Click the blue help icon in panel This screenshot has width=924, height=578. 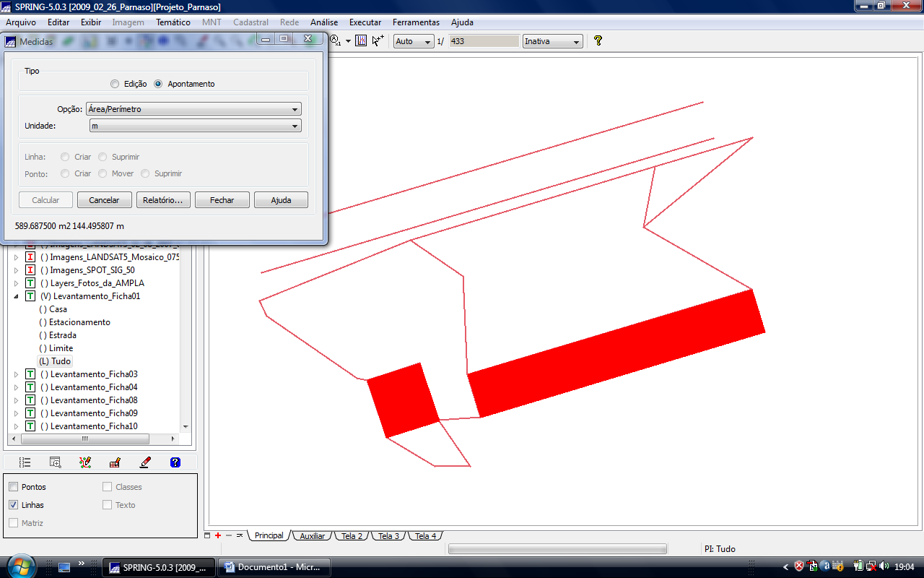pyautogui.click(x=175, y=462)
